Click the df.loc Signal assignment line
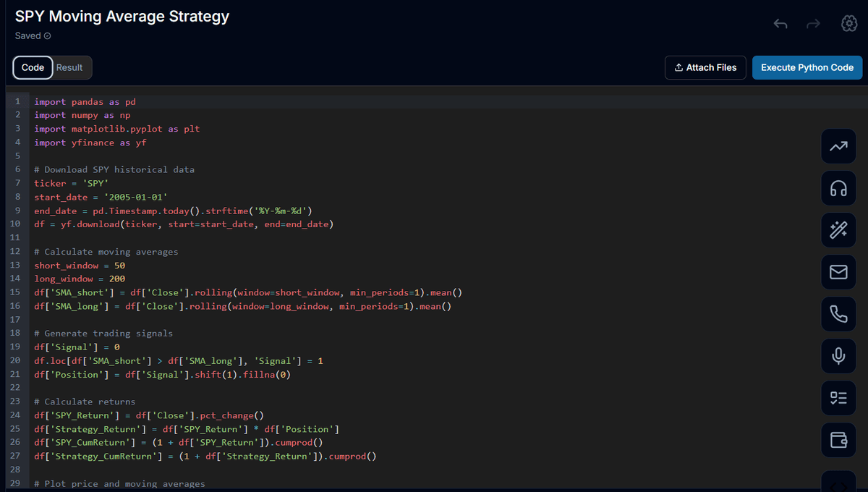Viewport: 868px width, 492px height. (179, 360)
